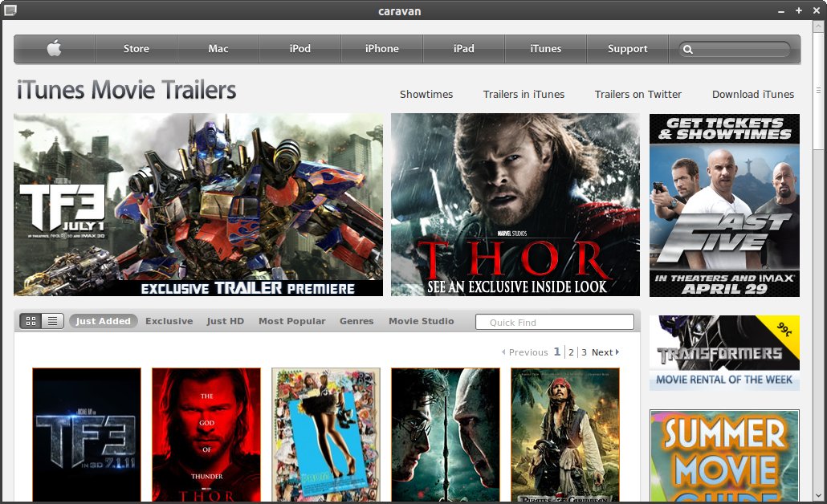The height and width of the screenshot is (504, 827).
Task: Open the iPhone tab
Action: tap(382, 48)
